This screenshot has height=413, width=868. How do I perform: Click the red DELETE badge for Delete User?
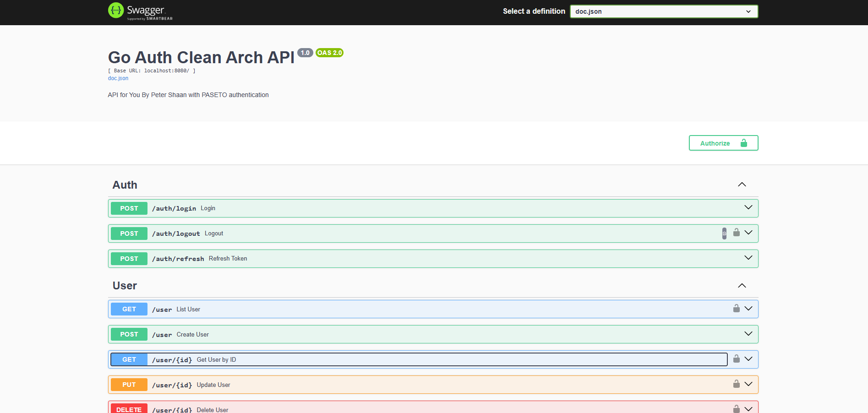pos(129,409)
